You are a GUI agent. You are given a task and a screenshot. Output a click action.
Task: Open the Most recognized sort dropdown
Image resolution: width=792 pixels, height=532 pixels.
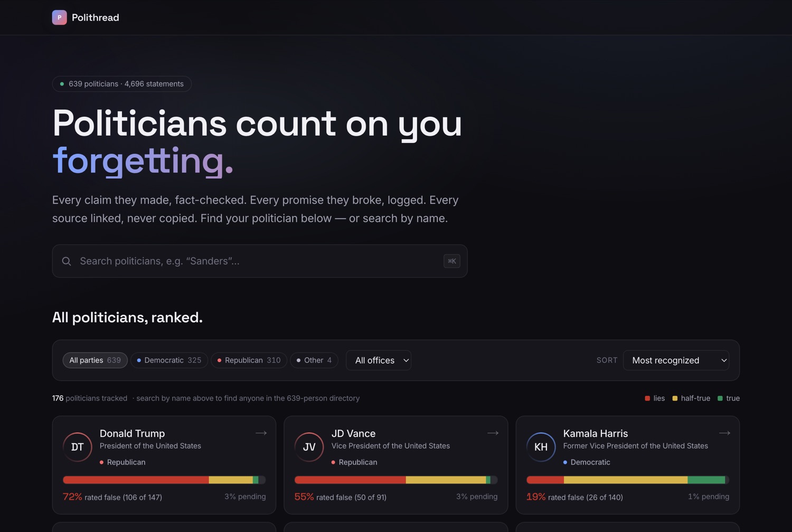point(676,360)
